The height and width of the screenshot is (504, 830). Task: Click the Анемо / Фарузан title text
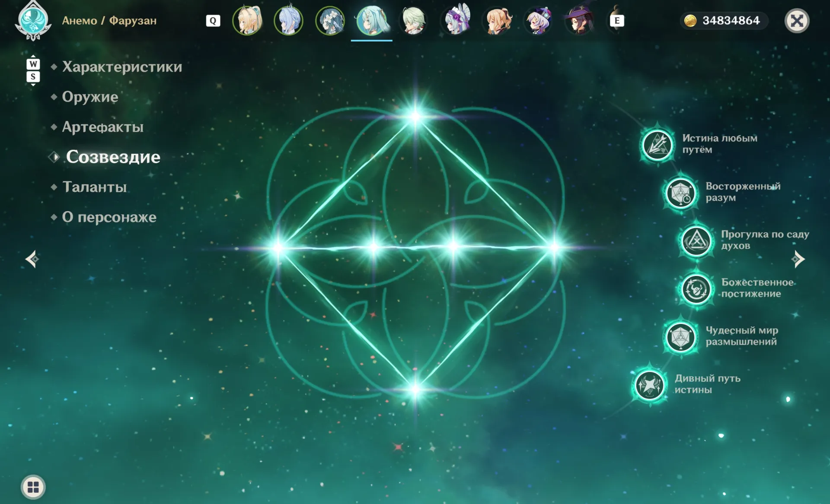click(x=109, y=21)
